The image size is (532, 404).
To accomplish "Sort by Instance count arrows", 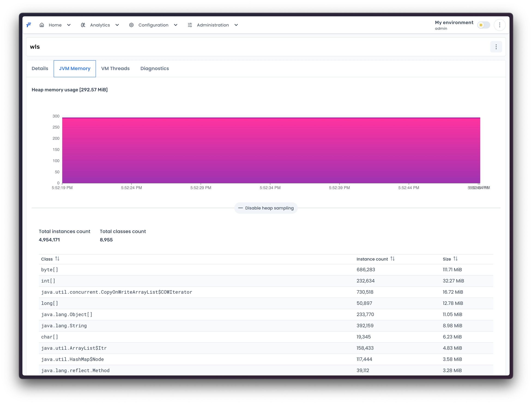I will pos(392,259).
